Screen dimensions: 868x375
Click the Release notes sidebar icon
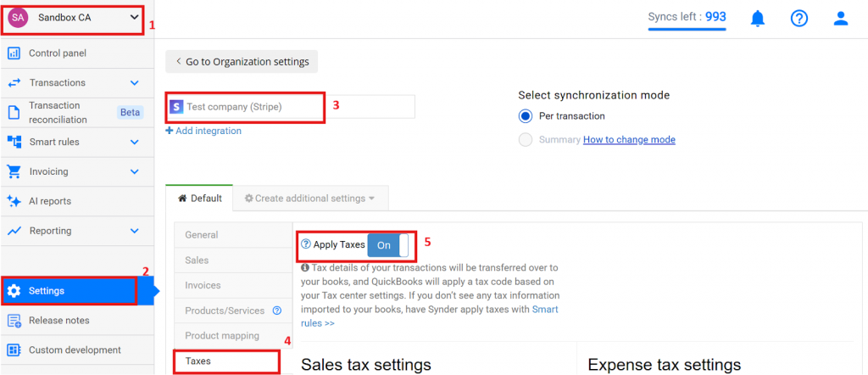(14, 321)
